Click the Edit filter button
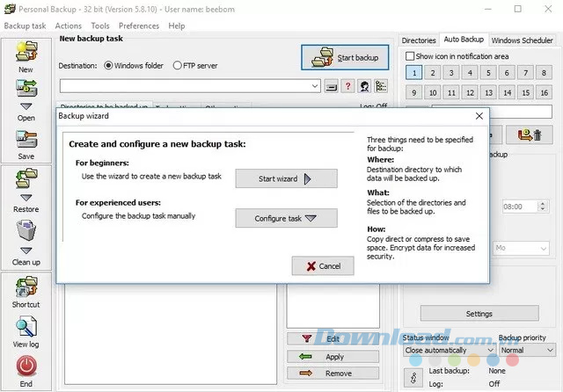563x392 pixels. (333, 339)
